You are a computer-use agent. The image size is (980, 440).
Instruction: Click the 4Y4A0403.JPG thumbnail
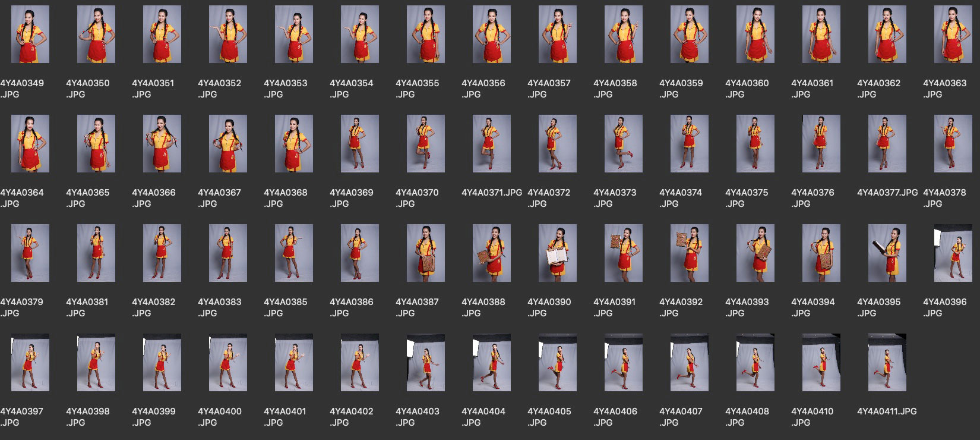(x=425, y=362)
